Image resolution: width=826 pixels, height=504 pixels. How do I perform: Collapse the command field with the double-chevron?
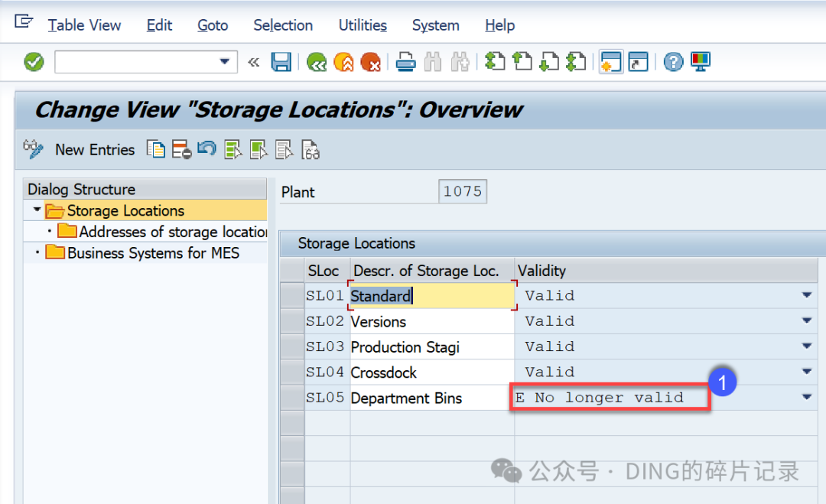pyautogui.click(x=254, y=63)
